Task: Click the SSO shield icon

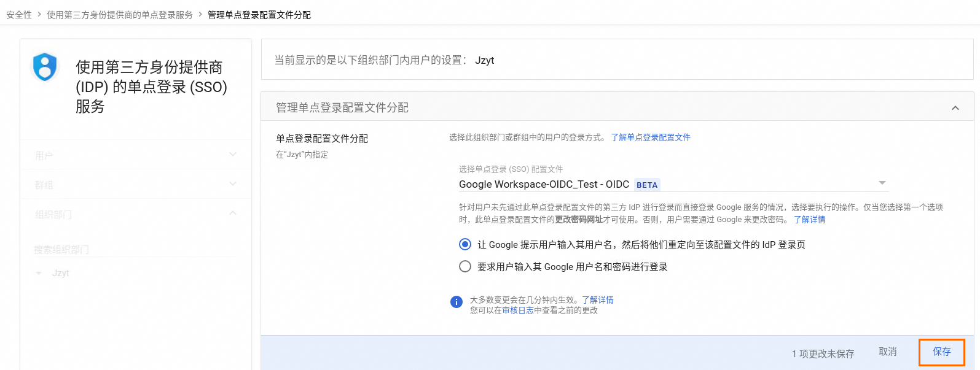Action: pyautogui.click(x=45, y=67)
